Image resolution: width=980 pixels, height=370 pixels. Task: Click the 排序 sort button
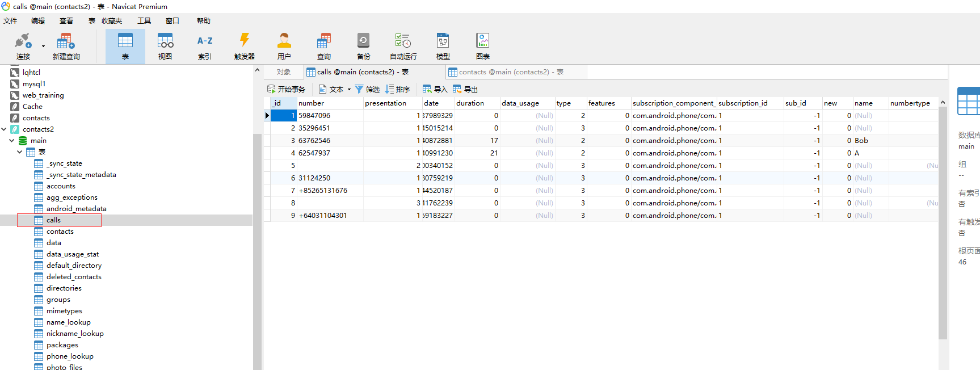(x=397, y=89)
